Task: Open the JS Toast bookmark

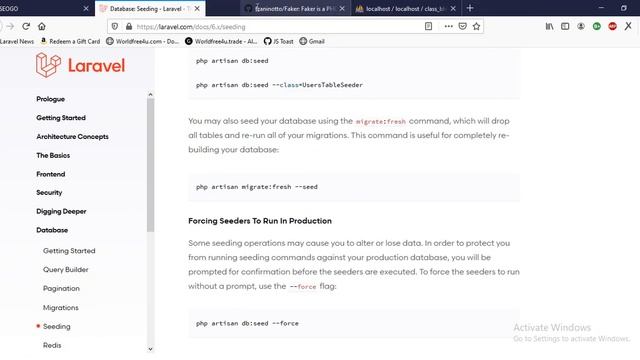Action: (x=279, y=41)
